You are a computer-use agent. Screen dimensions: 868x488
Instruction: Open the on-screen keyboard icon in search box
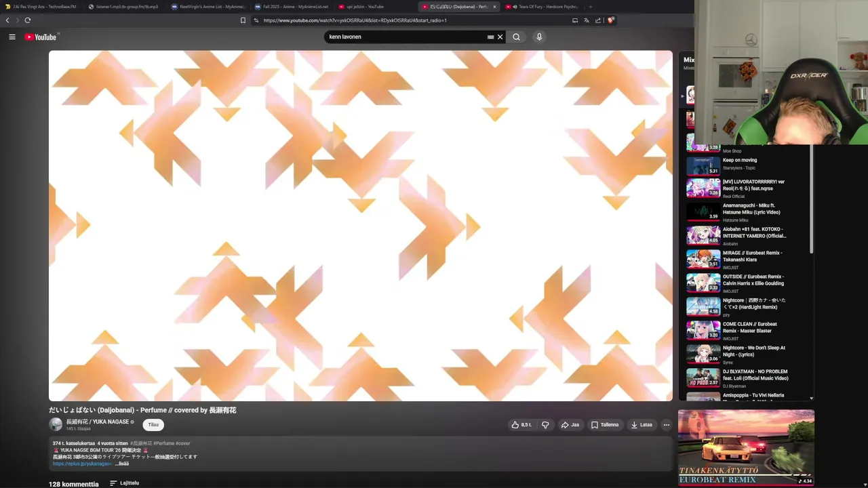(x=490, y=37)
